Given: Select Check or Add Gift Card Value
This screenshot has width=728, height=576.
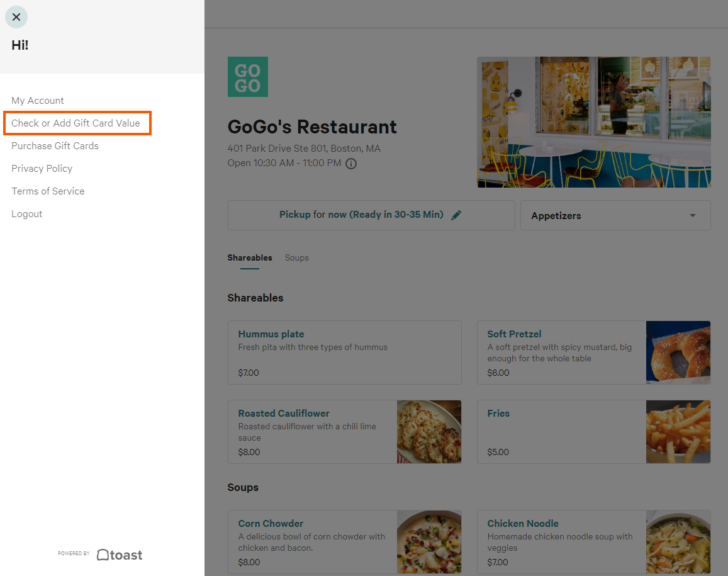Looking at the screenshot, I should [x=76, y=123].
